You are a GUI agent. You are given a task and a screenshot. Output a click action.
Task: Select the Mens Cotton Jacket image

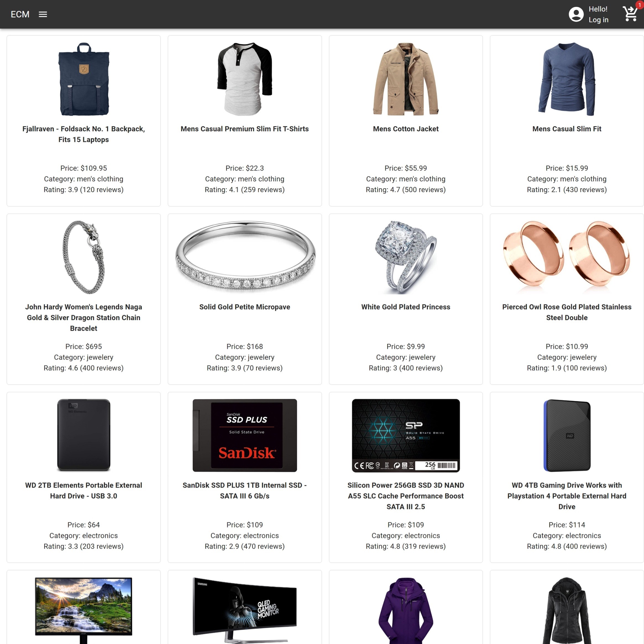[x=406, y=79]
